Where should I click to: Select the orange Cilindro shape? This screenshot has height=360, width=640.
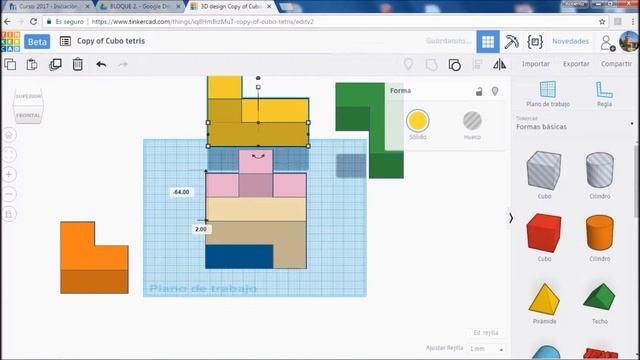[600, 233]
